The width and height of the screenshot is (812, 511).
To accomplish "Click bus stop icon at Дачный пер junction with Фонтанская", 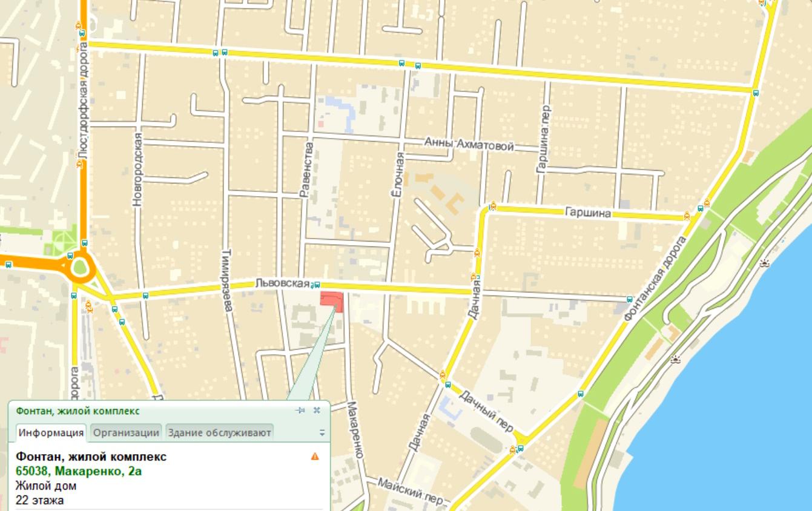I will (x=520, y=449).
